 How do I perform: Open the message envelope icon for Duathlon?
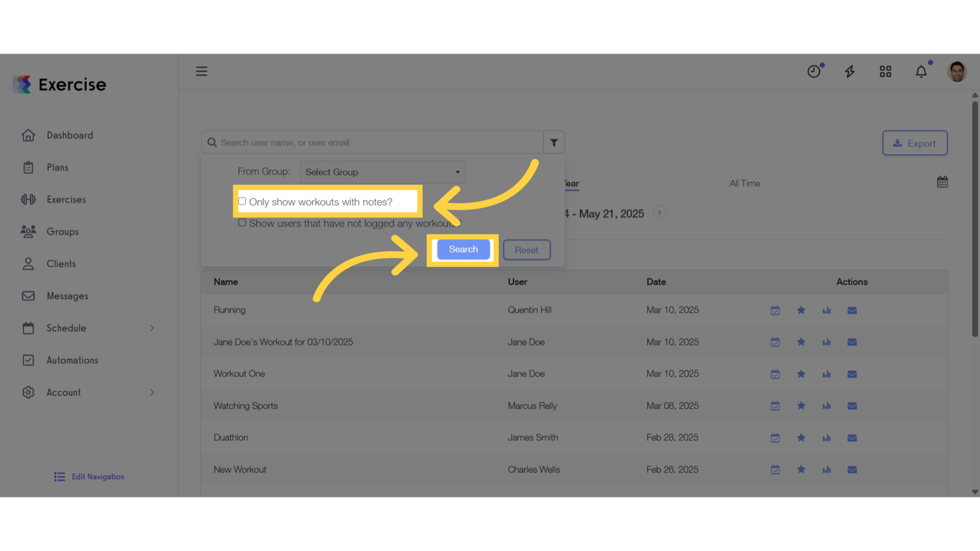coord(852,438)
